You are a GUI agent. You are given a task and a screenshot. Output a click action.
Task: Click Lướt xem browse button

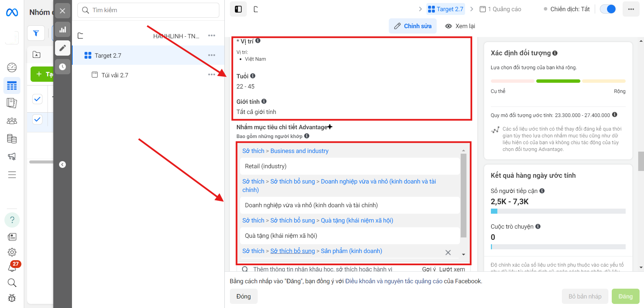[x=452, y=269]
